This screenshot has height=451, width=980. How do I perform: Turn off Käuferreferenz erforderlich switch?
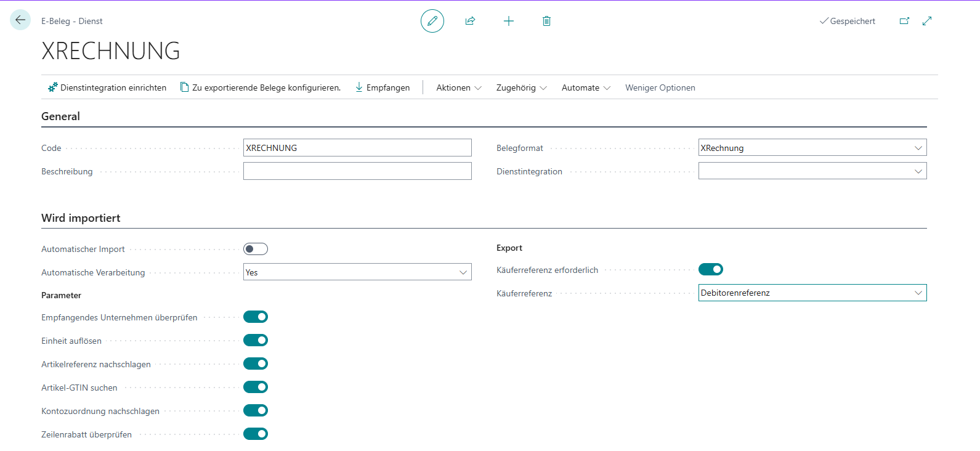click(710, 269)
